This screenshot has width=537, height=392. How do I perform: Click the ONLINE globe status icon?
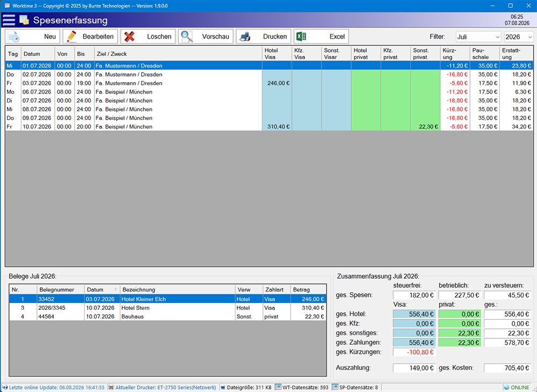click(506, 387)
